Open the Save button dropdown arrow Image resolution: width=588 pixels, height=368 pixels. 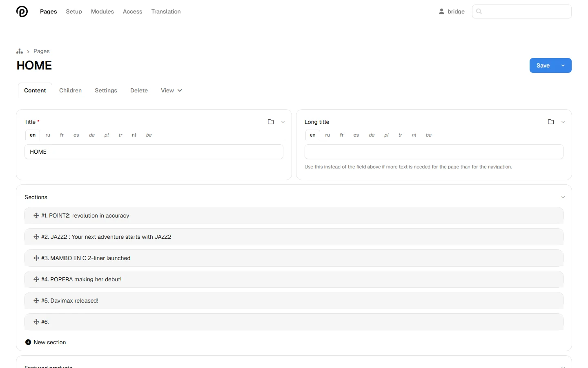point(563,65)
